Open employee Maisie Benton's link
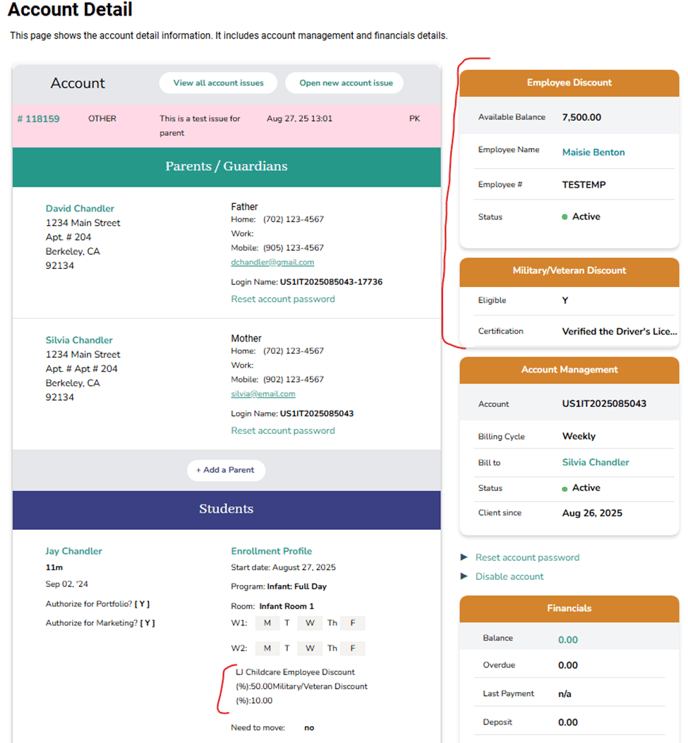Viewport: 688px width, 743px height. [593, 152]
